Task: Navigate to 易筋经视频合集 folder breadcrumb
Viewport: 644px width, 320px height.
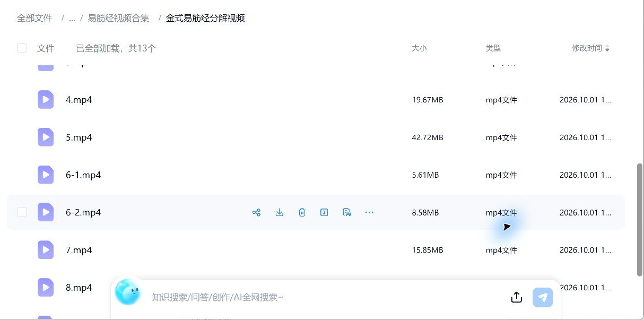Action: 118,18
